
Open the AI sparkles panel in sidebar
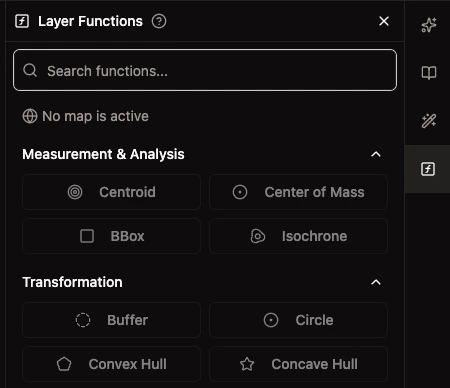429,25
